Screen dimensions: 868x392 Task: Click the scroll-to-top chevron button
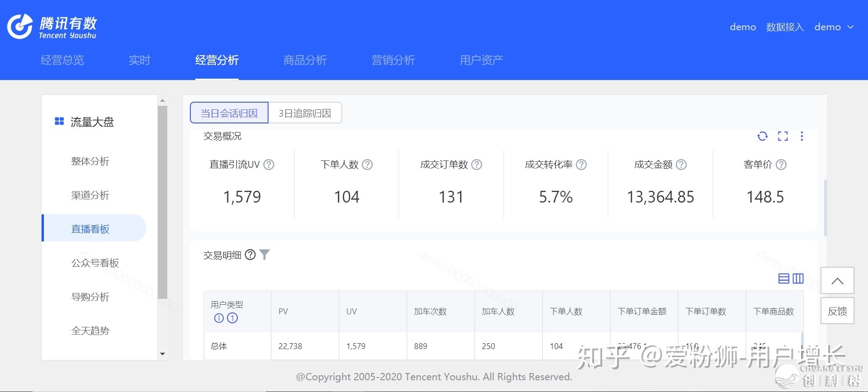(x=837, y=281)
